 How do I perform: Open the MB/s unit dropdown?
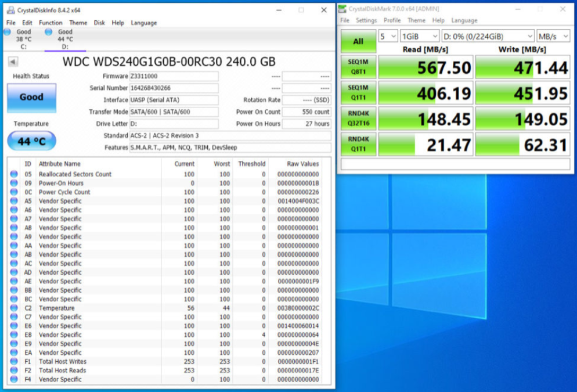553,36
